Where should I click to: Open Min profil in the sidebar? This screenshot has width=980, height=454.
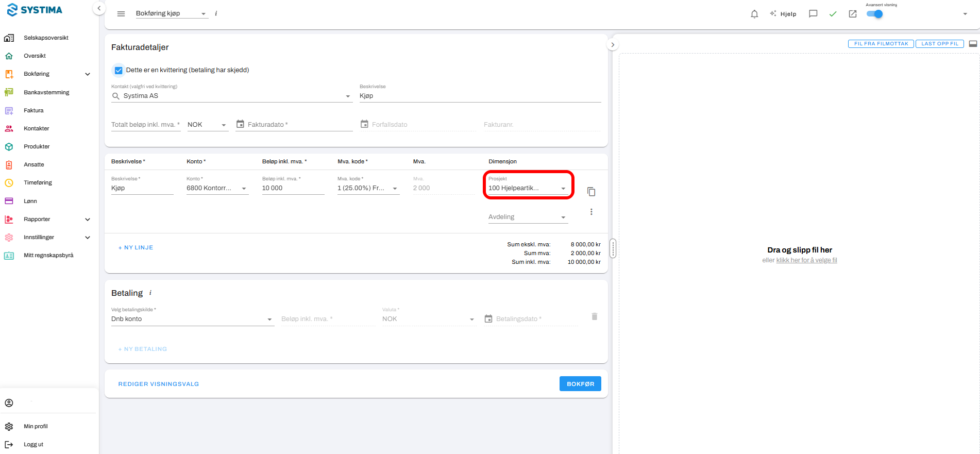[x=36, y=426]
